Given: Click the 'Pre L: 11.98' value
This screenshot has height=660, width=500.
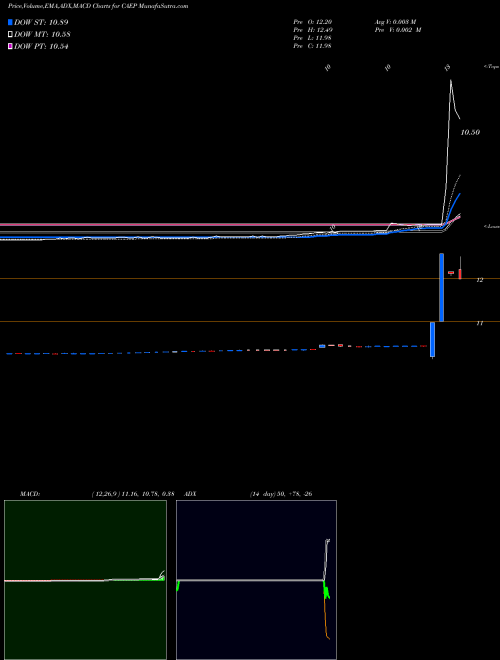Looking at the screenshot, I should pos(313,38).
